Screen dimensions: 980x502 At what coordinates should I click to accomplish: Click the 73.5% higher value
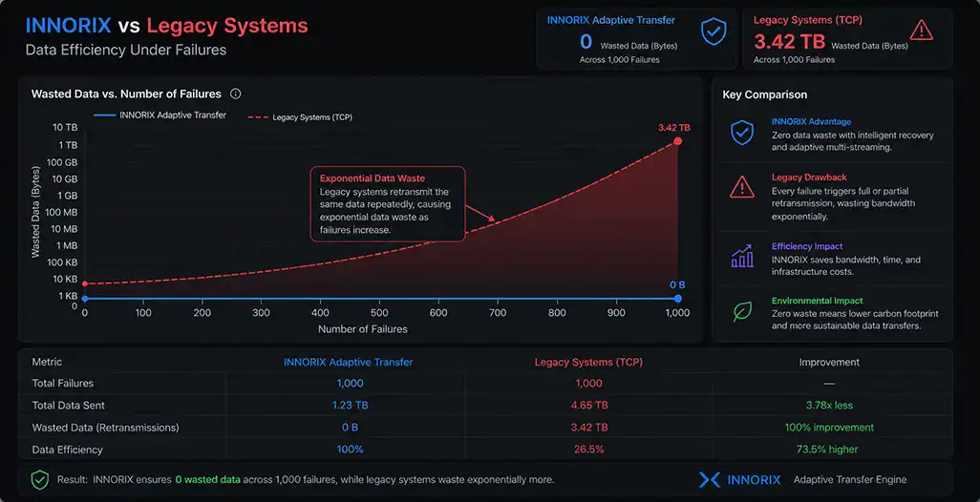click(829, 450)
